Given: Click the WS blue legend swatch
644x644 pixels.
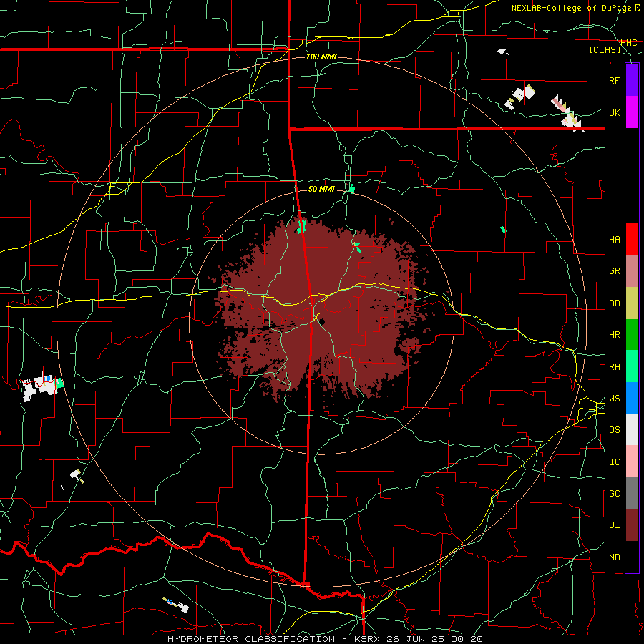Looking at the screenshot, I should point(632,398).
